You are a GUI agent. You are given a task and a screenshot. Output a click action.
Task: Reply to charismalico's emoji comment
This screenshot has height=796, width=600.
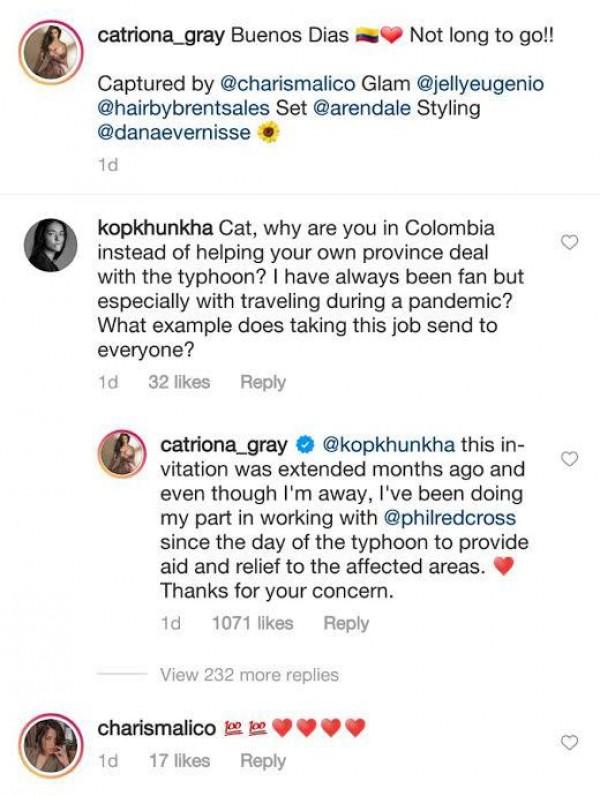tap(263, 761)
